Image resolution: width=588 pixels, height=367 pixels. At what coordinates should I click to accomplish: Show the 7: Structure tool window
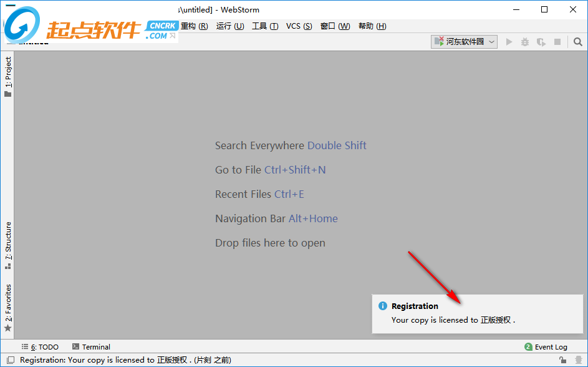(8, 246)
